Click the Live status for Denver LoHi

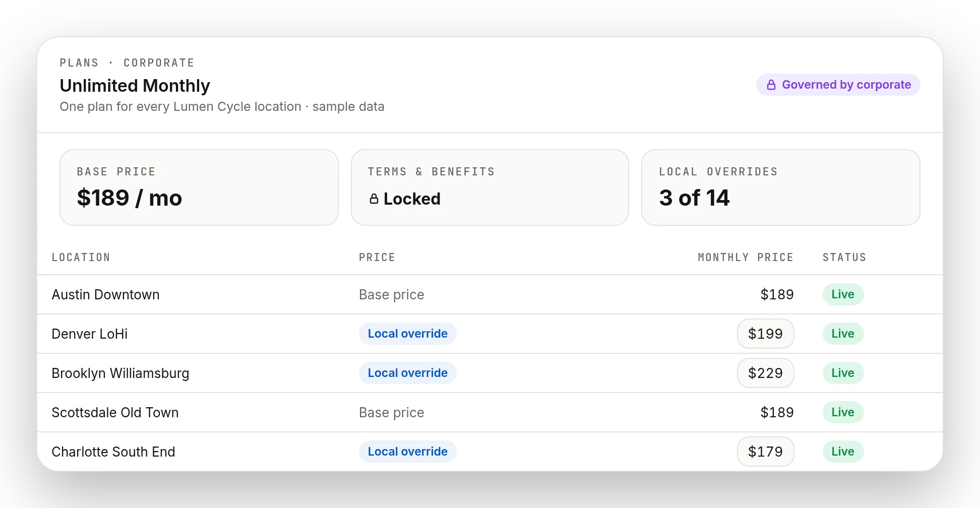[843, 334]
